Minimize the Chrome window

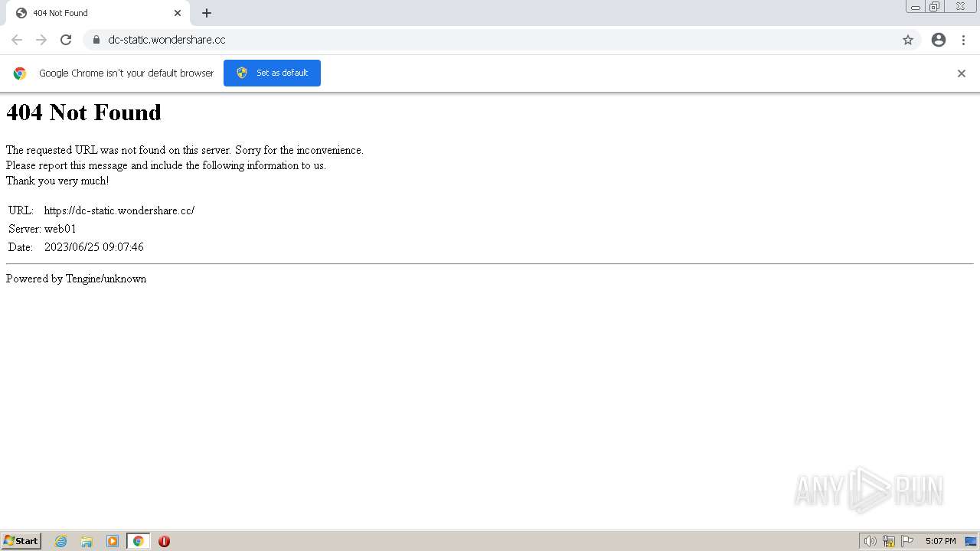(916, 7)
